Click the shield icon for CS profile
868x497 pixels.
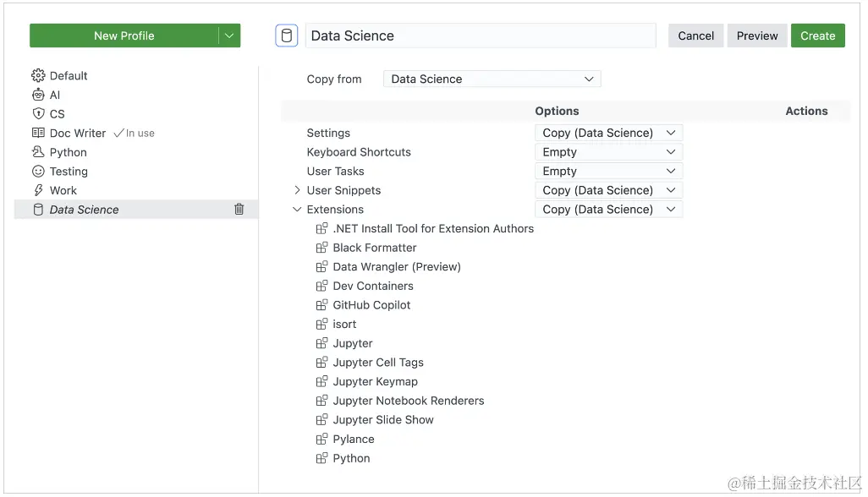pyautogui.click(x=38, y=114)
